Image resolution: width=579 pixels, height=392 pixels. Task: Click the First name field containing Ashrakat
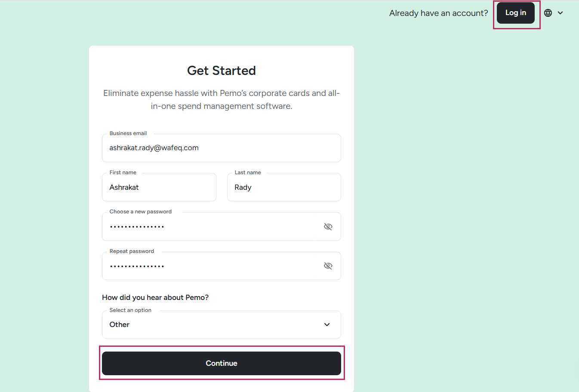pos(159,188)
